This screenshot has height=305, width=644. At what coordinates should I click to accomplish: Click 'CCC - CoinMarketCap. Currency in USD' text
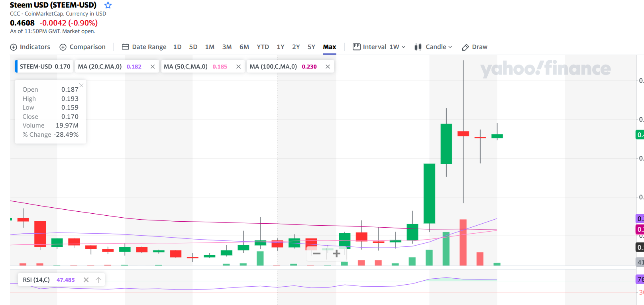pyautogui.click(x=58, y=14)
